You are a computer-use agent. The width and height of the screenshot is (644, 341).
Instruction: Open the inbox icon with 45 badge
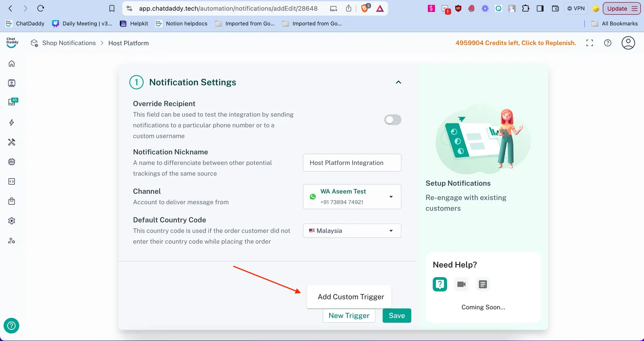(12, 102)
